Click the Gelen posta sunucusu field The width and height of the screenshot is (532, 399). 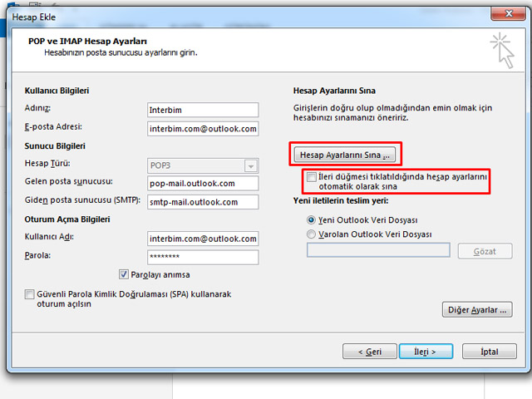tap(202, 183)
